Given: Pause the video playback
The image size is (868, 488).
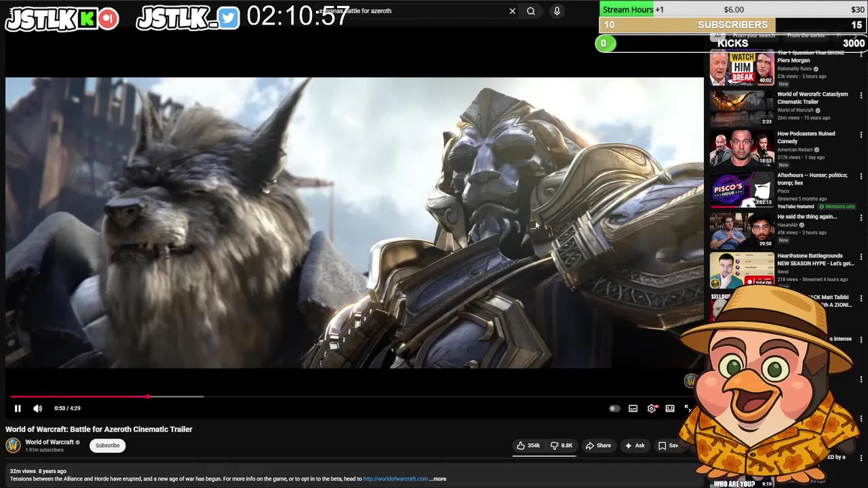Looking at the screenshot, I should (x=18, y=408).
